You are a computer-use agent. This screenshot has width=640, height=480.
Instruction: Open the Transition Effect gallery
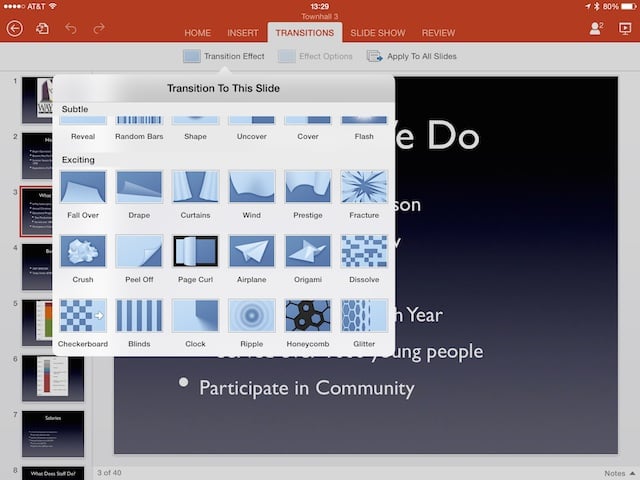tap(224, 56)
